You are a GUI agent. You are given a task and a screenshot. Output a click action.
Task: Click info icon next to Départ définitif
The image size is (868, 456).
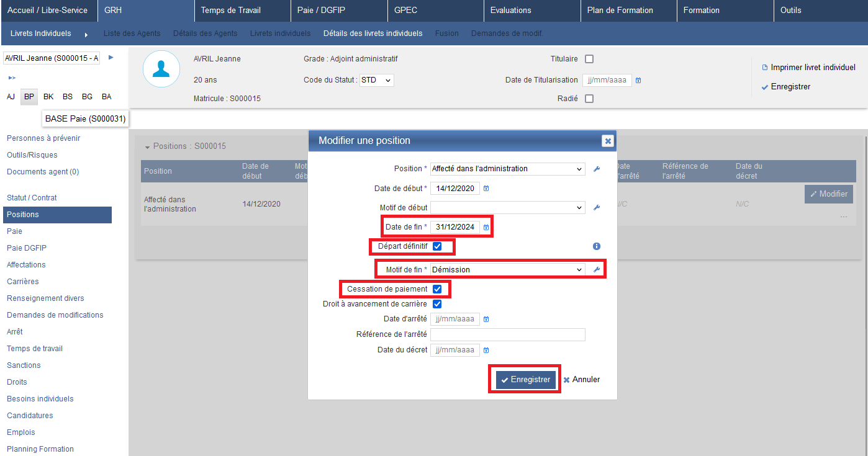click(x=597, y=246)
